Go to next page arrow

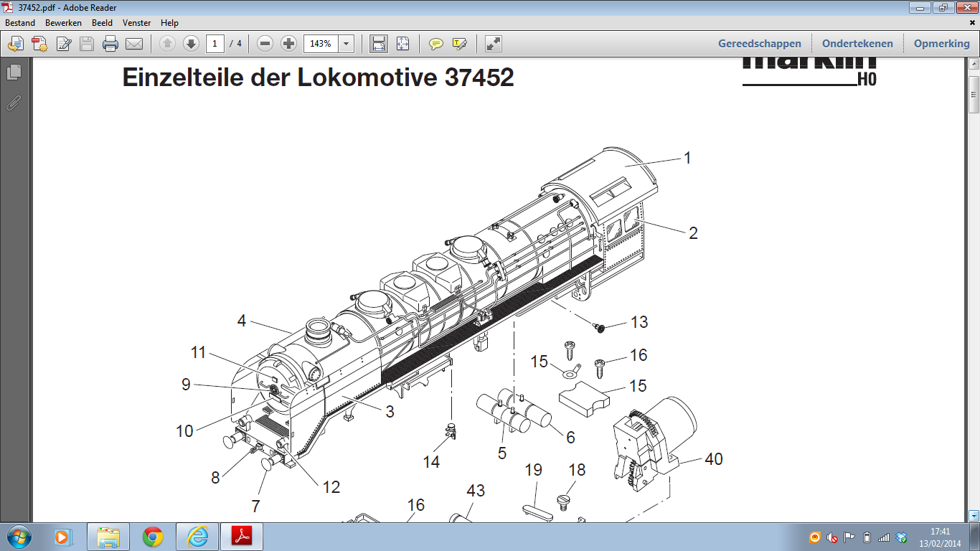coord(191,44)
